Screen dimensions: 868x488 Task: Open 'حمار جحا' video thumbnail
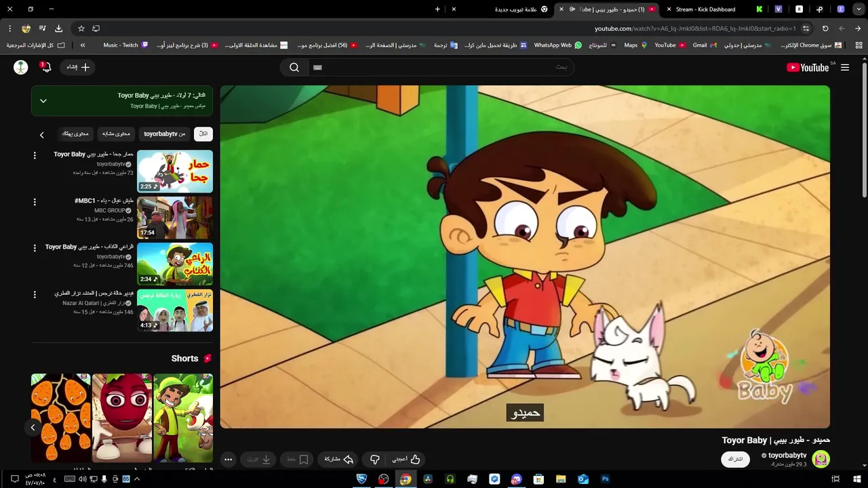175,171
